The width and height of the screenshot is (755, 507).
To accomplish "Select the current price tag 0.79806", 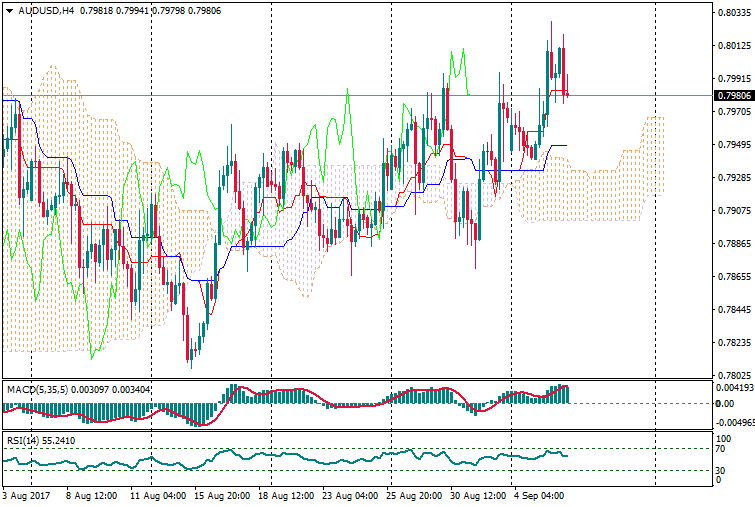I will (x=732, y=96).
